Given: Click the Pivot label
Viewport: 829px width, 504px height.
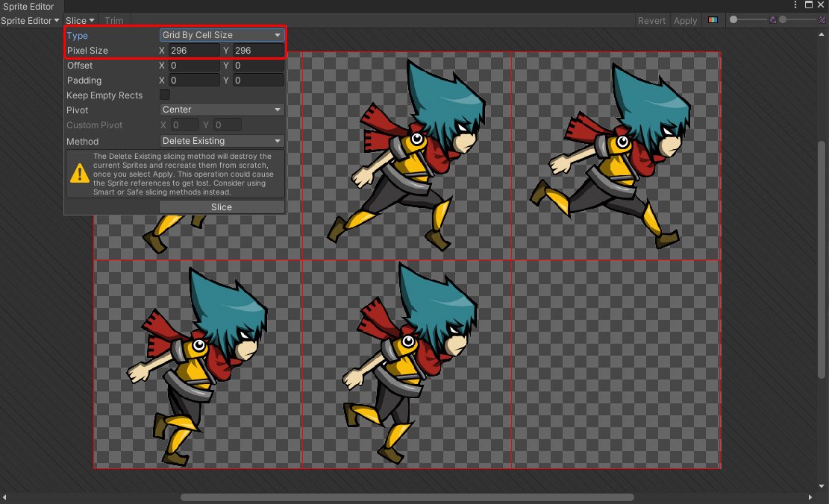Looking at the screenshot, I should click(x=77, y=110).
